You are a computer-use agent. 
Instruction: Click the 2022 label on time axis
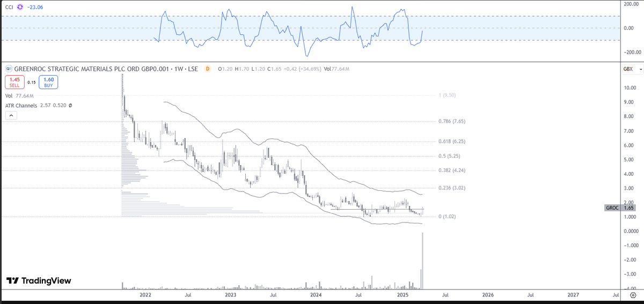coord(145,295)
